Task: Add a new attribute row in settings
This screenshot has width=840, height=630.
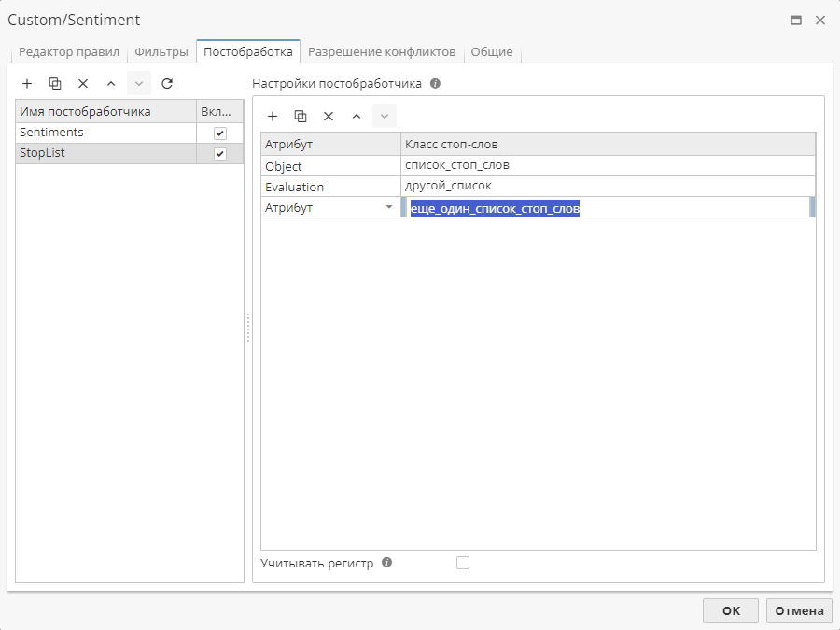Action: 273,117
